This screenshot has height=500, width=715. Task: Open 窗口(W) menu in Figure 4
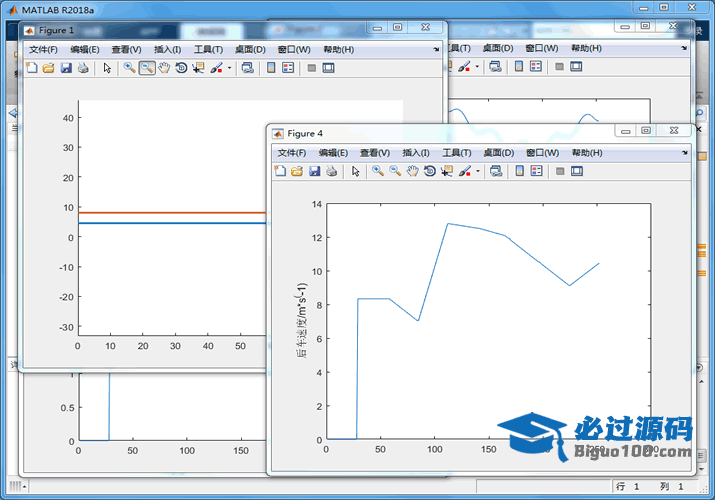[x=543, y=153]
